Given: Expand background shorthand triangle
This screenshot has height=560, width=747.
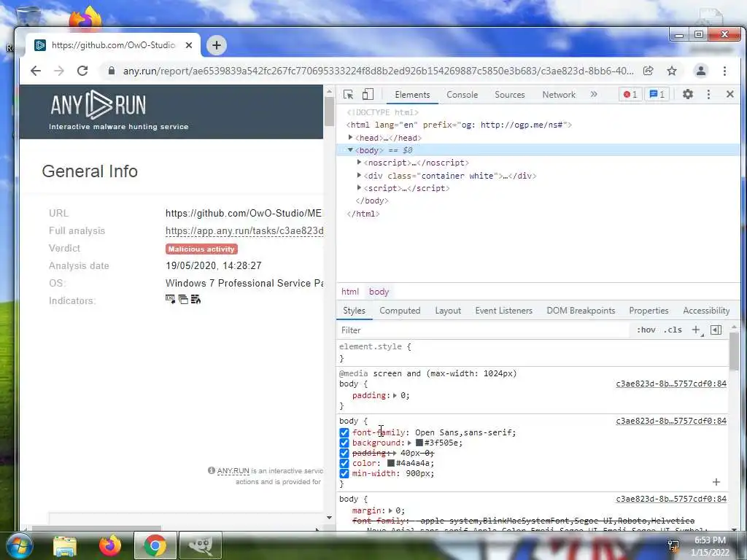Looking at the screenshot, I should pyautogui.click(x=409, y=443).
